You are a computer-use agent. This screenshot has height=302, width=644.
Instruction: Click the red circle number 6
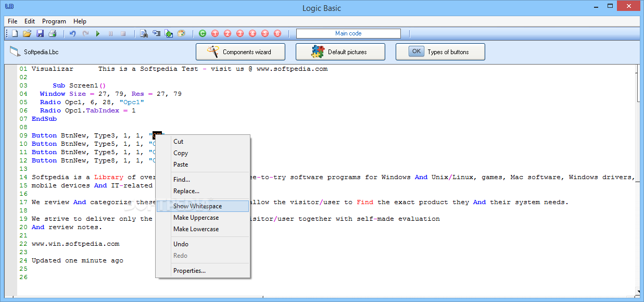click(277, 33)
